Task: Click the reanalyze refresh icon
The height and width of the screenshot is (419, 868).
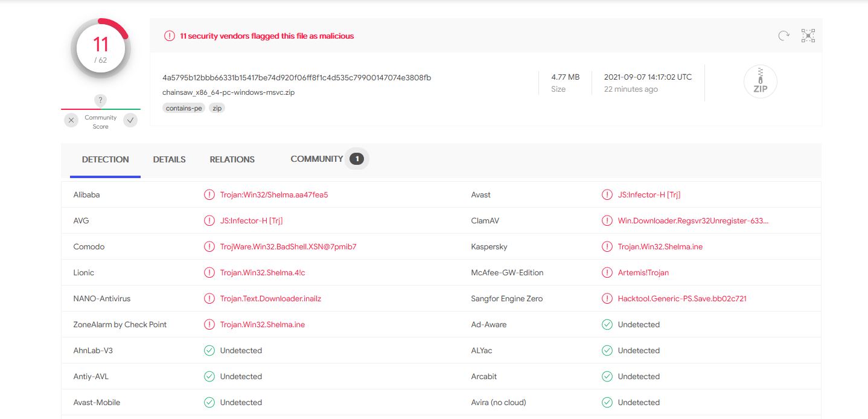Action: (x=783, y=36)
